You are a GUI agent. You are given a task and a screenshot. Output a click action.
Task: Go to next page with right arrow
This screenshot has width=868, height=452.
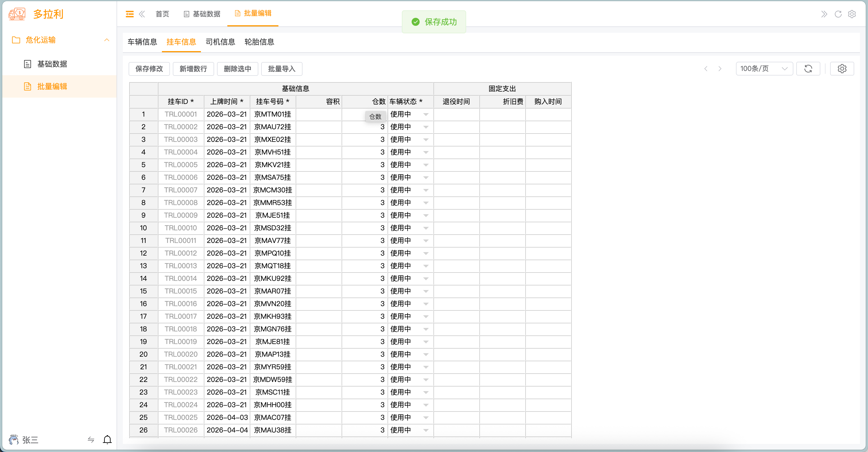(720, 69)
